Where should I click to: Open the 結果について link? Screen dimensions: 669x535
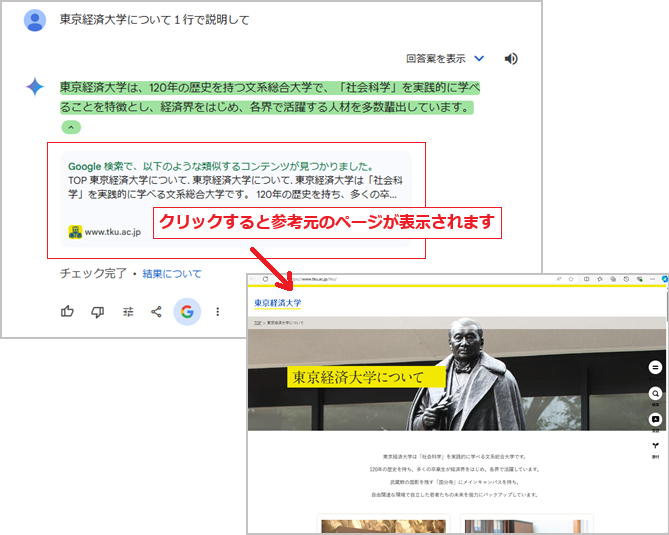click(x=172, y=273)
